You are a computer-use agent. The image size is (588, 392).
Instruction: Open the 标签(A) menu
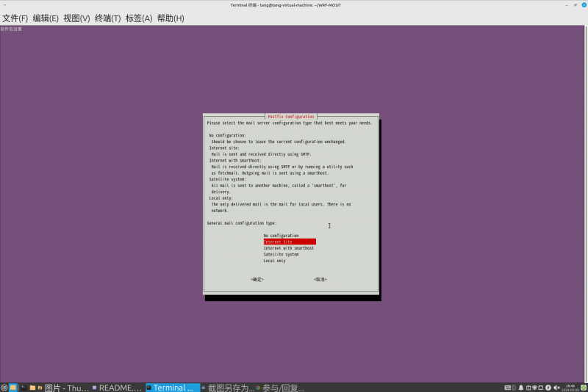(139, 18)
